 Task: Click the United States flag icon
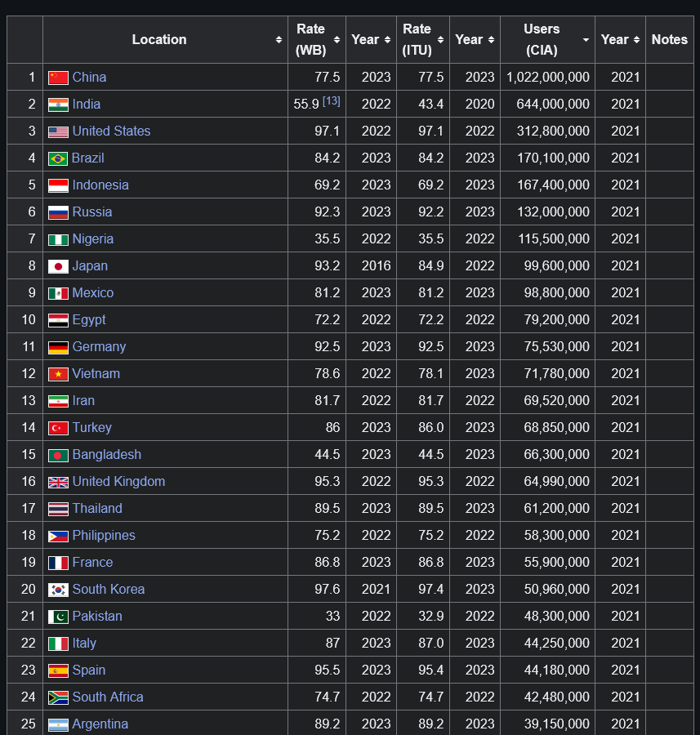(x=58, y=132)
